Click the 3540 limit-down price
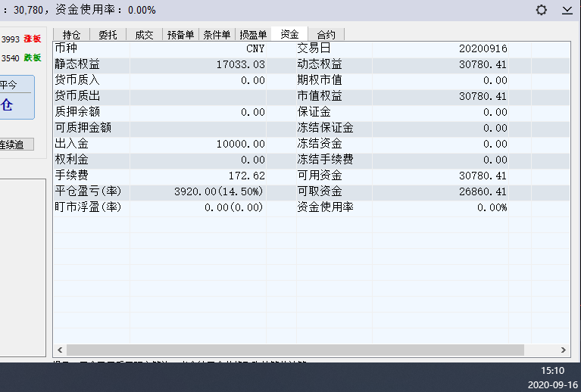The height and width of the screenshot is (392, 581). [11, 58]
